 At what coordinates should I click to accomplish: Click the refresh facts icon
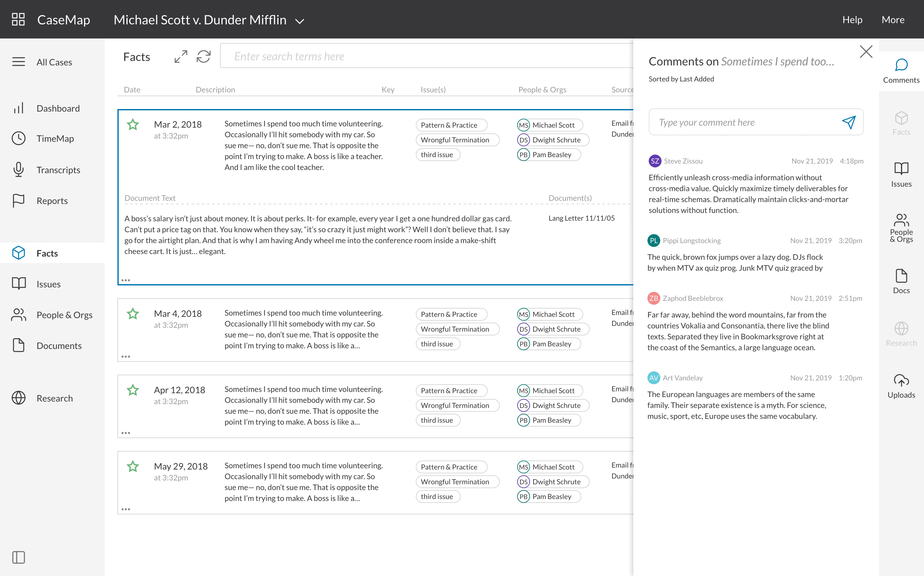(203, 57)
